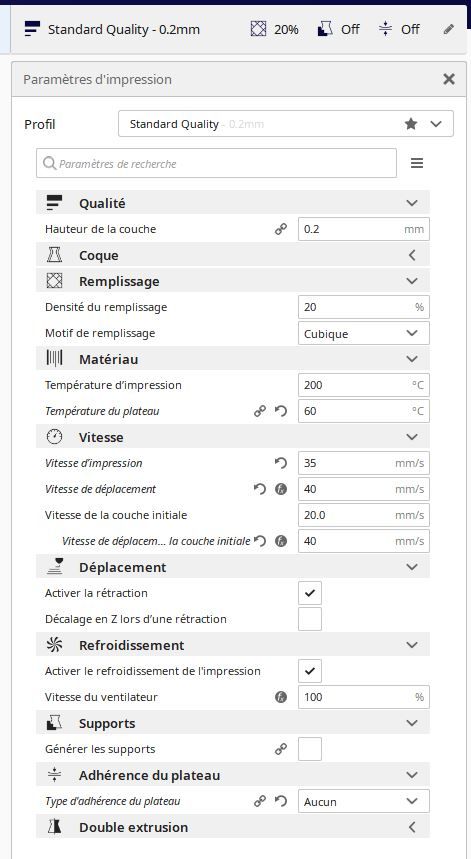
Task: Click the Double extrusion section header label
Action: 134,827
